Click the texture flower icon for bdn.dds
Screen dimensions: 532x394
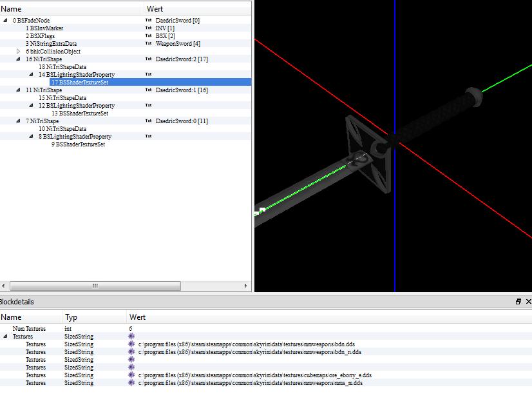[x=131, y=344]
